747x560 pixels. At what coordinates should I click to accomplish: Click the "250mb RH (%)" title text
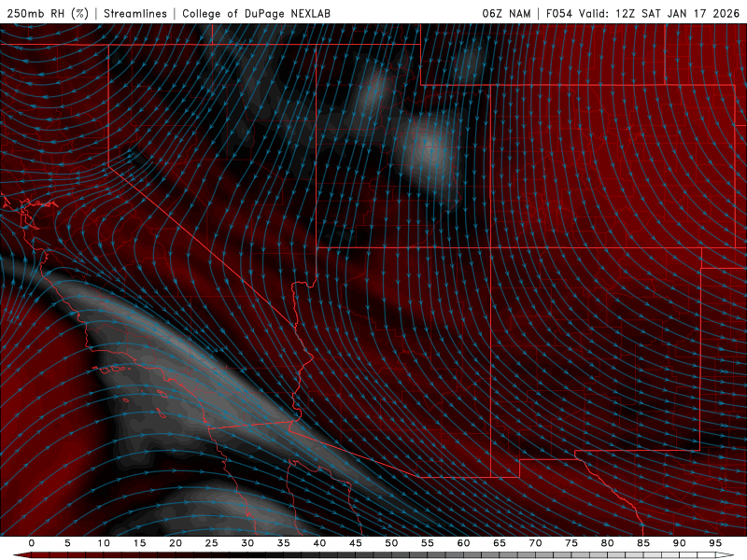(x=48, y=13)
